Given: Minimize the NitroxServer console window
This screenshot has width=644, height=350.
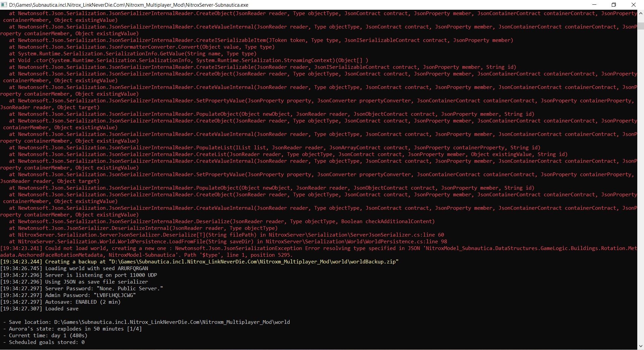Looking at the screenshot, I should 594,5.
